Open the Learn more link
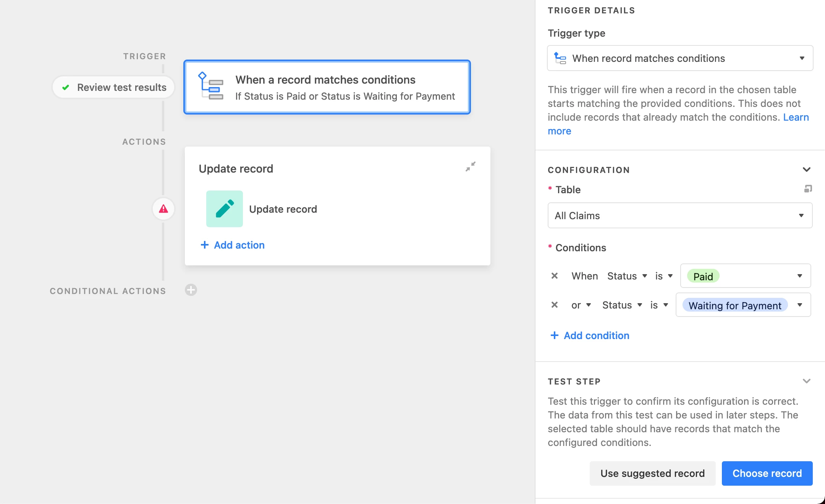The image size is (825, 504). coord(796,117)
